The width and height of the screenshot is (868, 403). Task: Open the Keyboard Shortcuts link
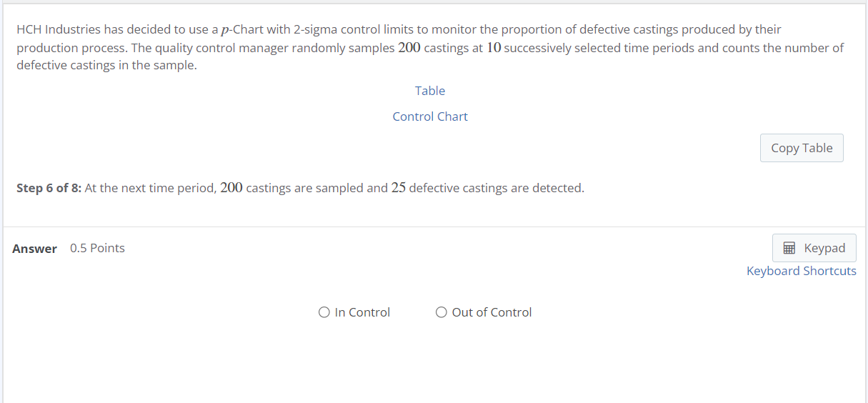[x=802, y=271]
